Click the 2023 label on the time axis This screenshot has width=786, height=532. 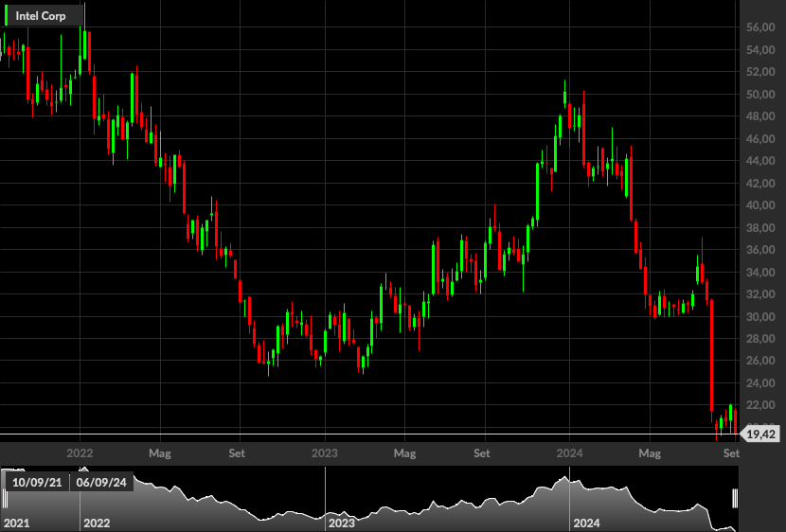[324, 453]
